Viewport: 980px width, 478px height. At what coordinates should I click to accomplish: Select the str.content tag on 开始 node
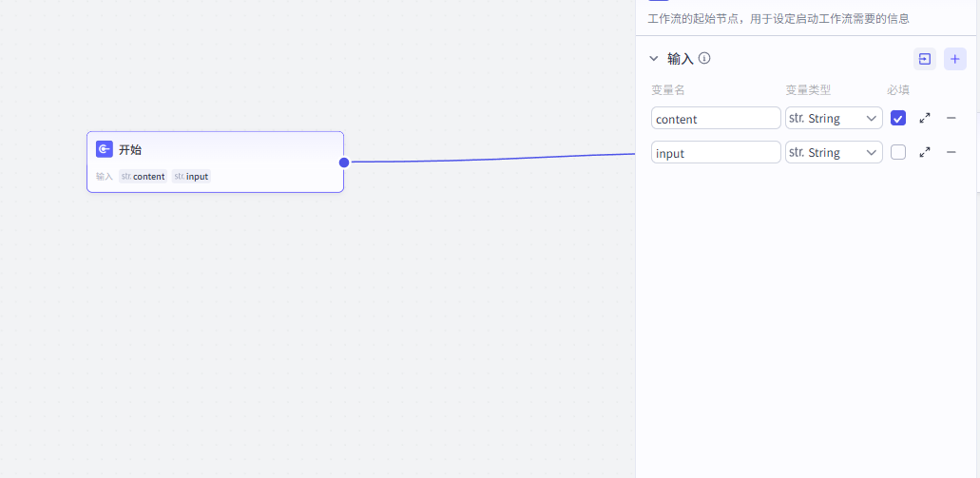(143, 177)
